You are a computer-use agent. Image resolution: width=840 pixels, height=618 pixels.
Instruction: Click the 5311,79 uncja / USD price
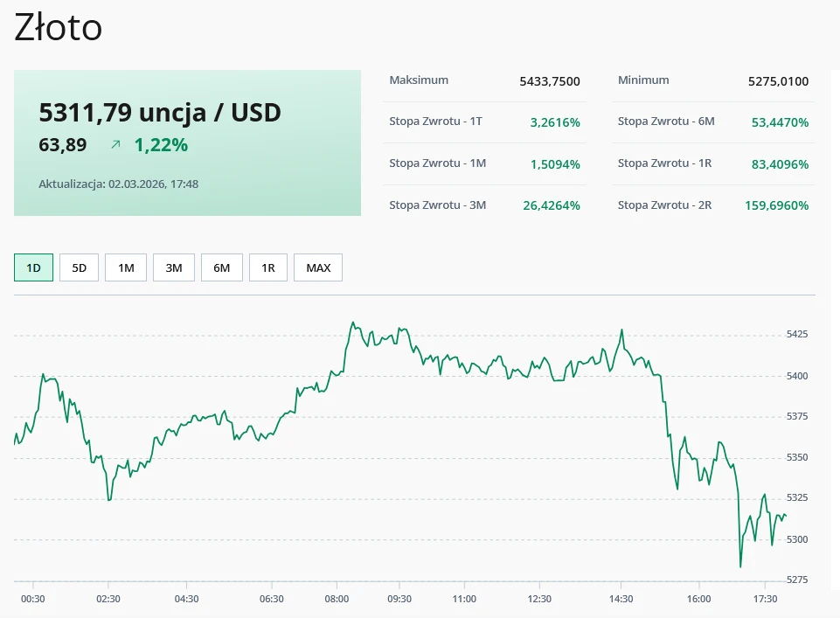tap(160, 113)
